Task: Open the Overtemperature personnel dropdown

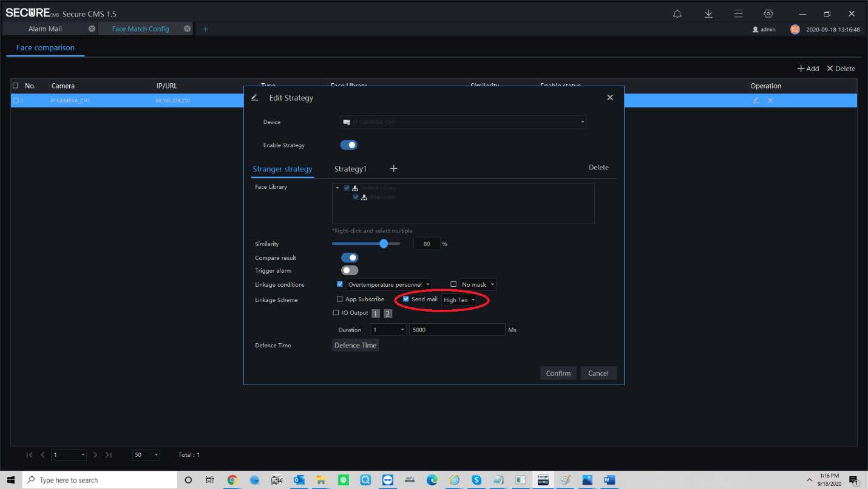Action: 388,284
